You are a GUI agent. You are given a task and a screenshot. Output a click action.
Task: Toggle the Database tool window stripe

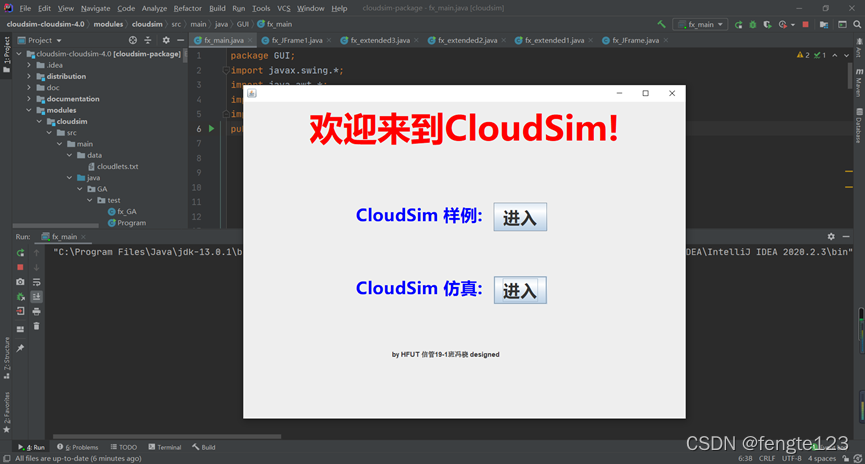click(859, 126)
